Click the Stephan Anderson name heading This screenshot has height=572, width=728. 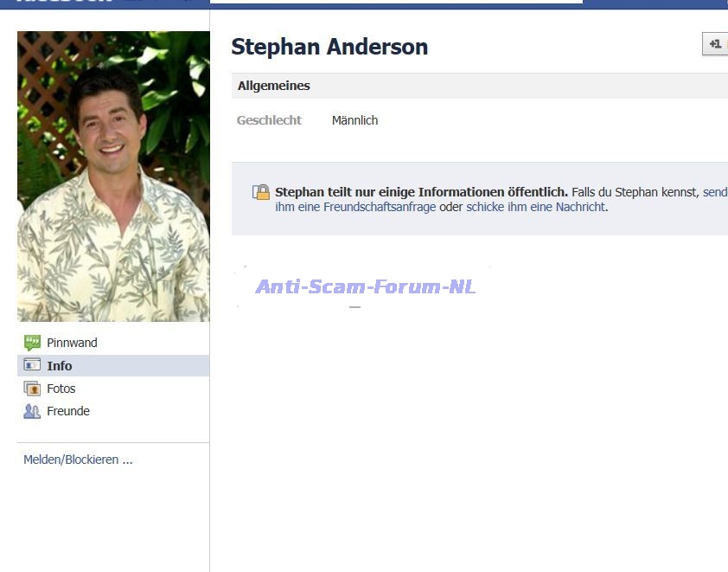pos(329,47)
